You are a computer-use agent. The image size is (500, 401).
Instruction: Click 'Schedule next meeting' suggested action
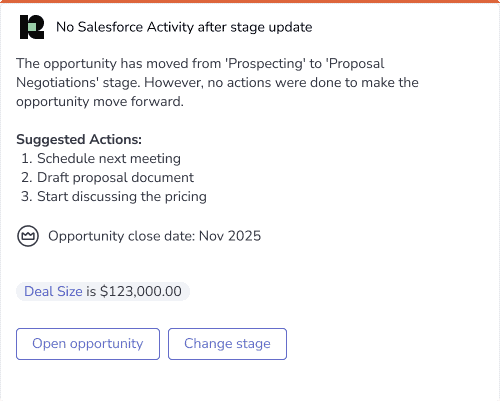click(x=109, y=158)
